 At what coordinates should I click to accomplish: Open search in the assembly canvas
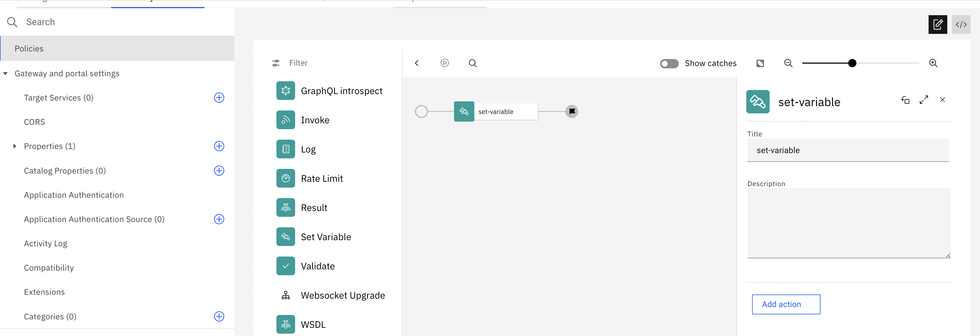[x=472, y=63]
